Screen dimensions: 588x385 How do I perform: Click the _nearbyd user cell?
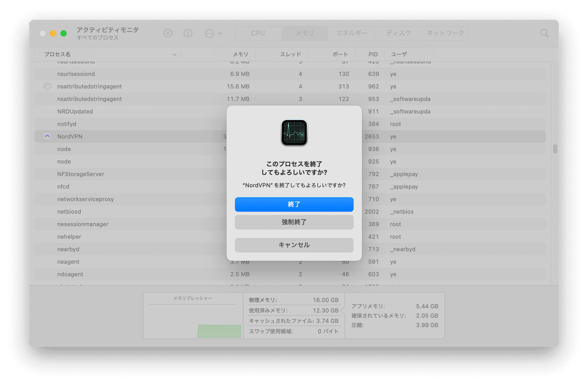point(403,249)
